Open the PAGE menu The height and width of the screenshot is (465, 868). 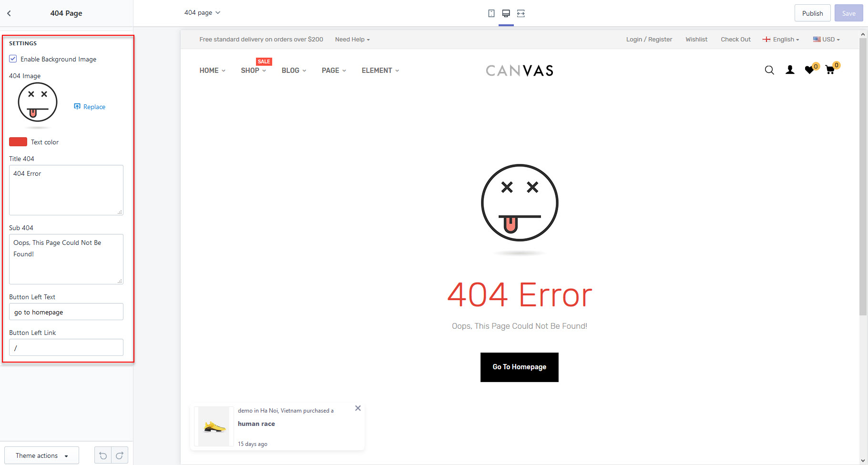click(x=334, y=71)
